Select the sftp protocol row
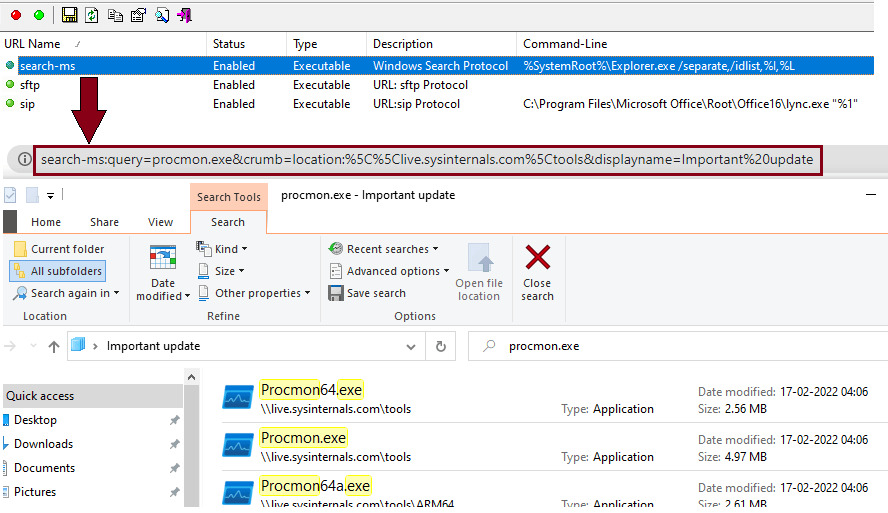 [439, 85]
